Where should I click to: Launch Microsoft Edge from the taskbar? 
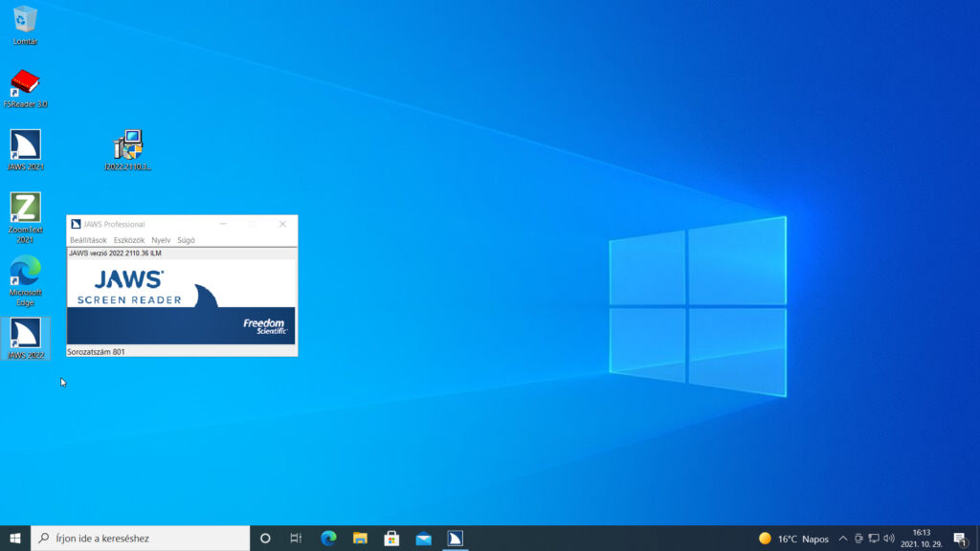(x=328, y=538)
